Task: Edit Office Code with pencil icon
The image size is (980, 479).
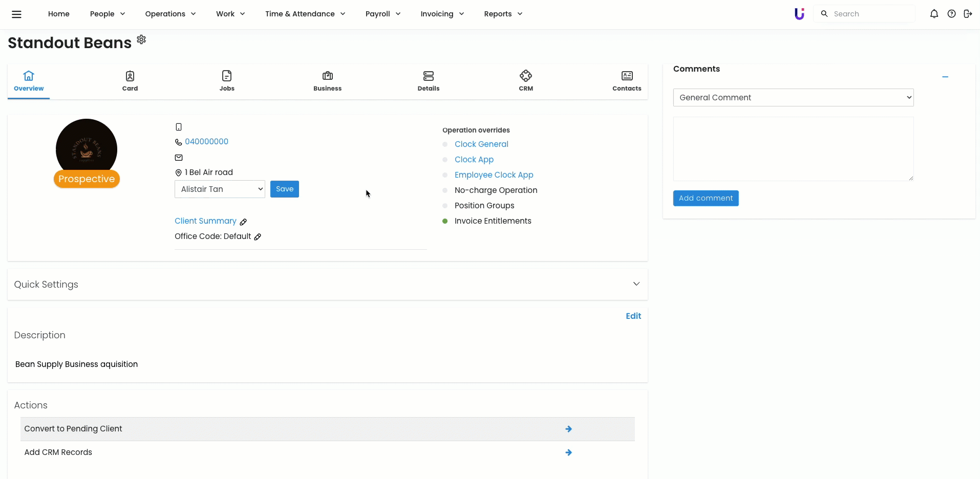Action: pyautogui.click(x=258, y=237)
